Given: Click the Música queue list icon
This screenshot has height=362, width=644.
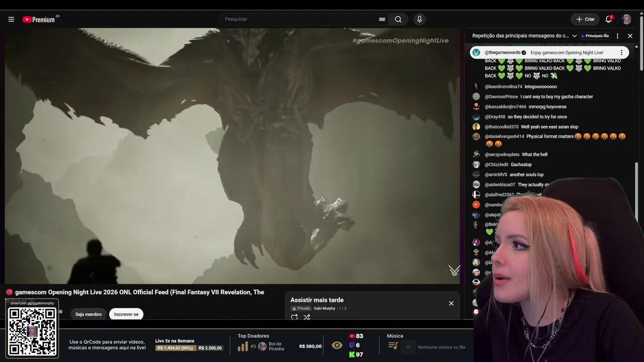Looking at the screenshot, I should coord(393,346).
